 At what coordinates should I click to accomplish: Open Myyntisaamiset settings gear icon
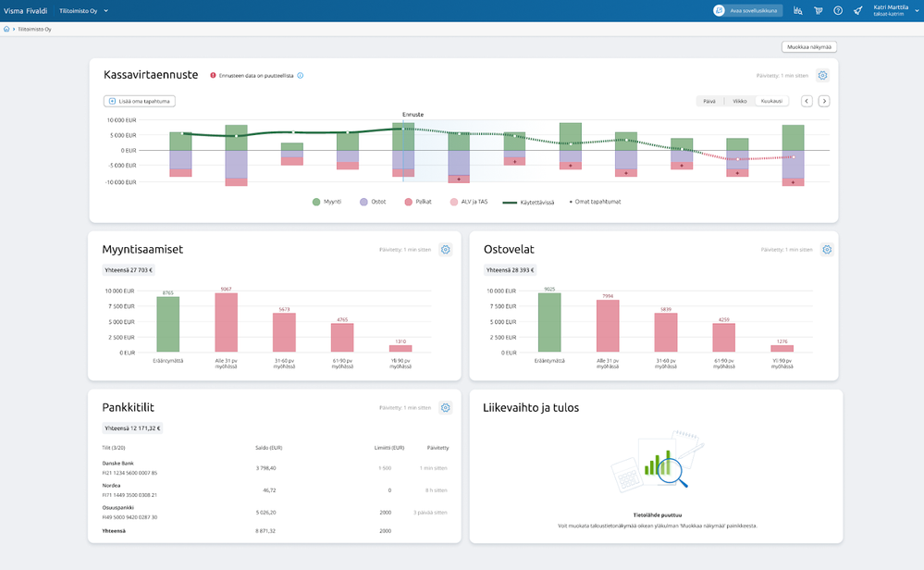pos(446,250)
